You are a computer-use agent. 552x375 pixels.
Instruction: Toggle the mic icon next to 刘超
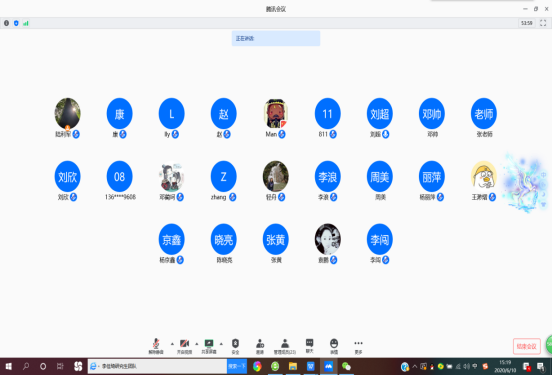coord(385,134)
